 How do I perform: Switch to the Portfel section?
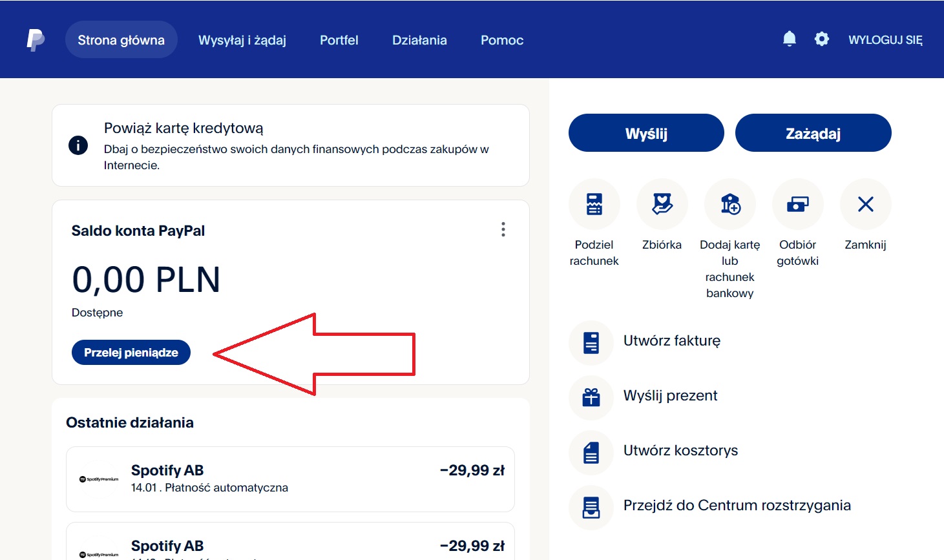[x=339, y=39]
